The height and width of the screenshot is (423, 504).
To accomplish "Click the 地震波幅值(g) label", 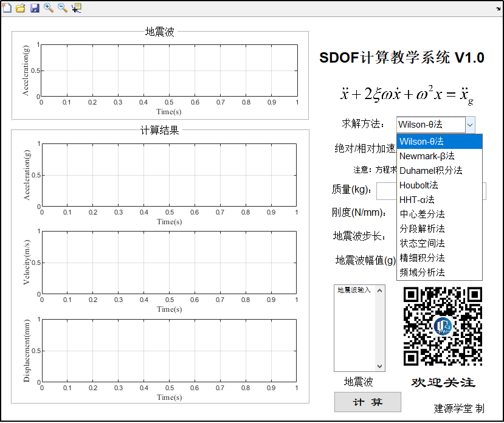I will coord(365,260).
